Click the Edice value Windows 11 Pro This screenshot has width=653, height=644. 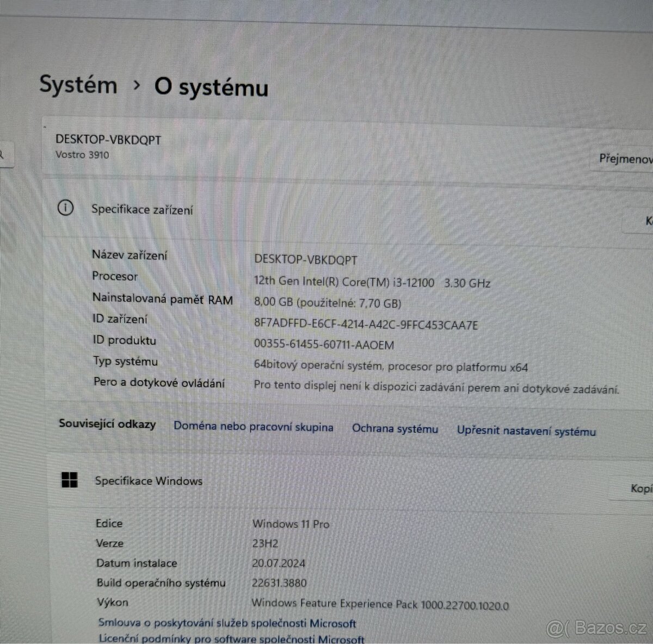tap(291, 524)
